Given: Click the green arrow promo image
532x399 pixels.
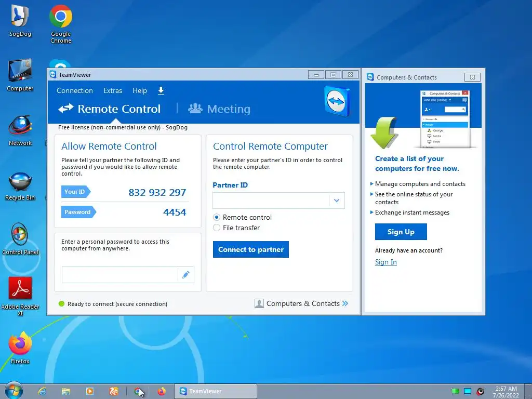Looking at the screenshot, I should pos(384,133).
